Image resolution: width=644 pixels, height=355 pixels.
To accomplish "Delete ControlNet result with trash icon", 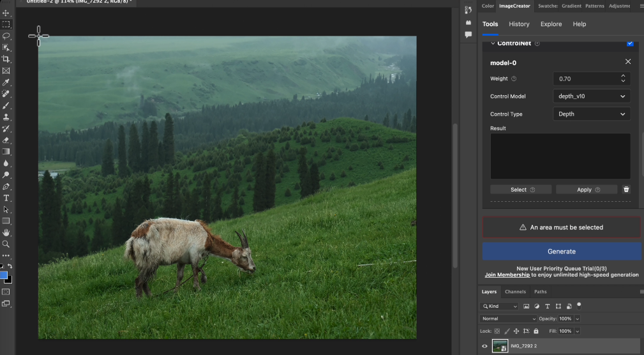I will pos(626,190).
